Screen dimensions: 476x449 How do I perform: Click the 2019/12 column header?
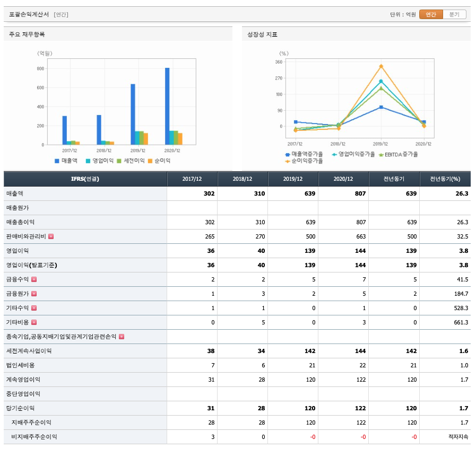coord(293,179)
